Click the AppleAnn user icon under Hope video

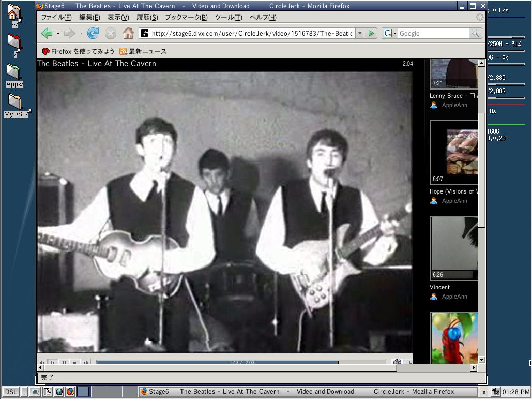(x=434, y=201)
